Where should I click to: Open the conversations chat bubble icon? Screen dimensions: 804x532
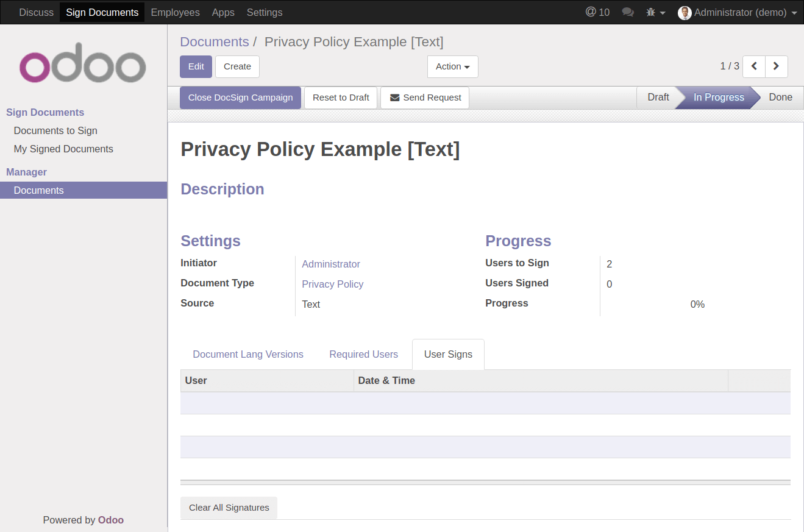pyautogui.click(x=627, y=12)
